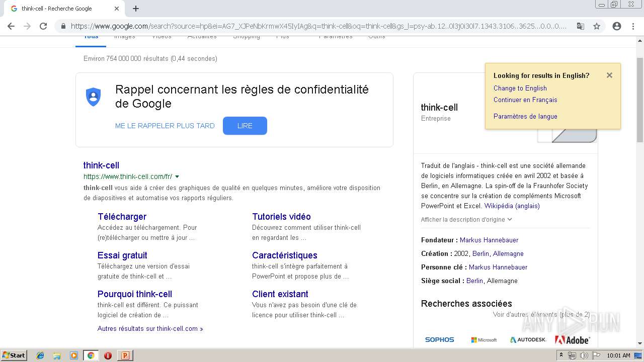This screenshot has width=644, height=362.
Task: Open the Chrome profile account icon
Action: tap(617, 26)
